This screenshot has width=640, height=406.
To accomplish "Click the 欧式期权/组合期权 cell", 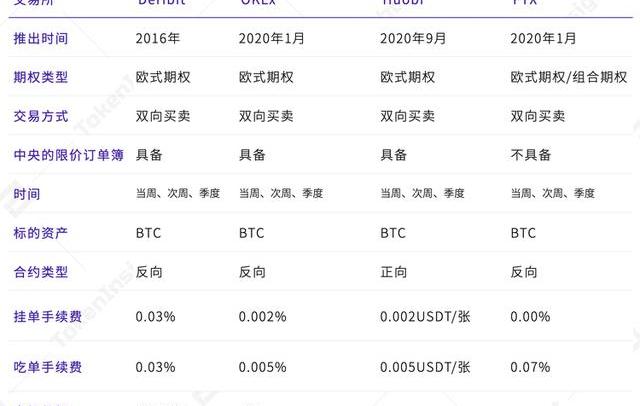I will click(567, 77).
